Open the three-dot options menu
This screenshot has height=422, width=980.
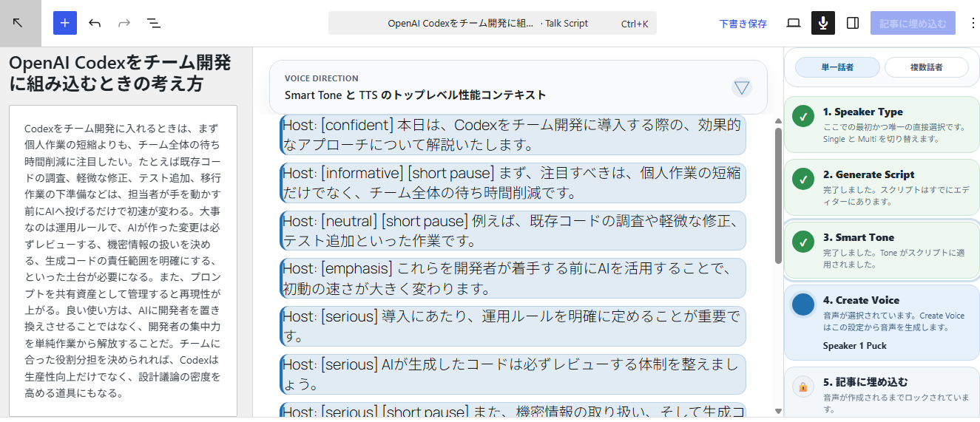(x=973, y=23)
